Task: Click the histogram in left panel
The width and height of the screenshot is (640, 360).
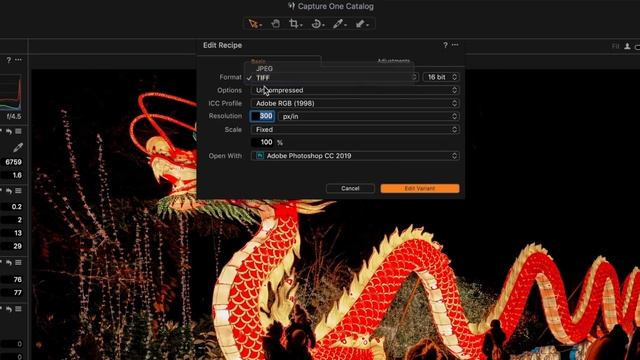Action: [x=11, y=92]
